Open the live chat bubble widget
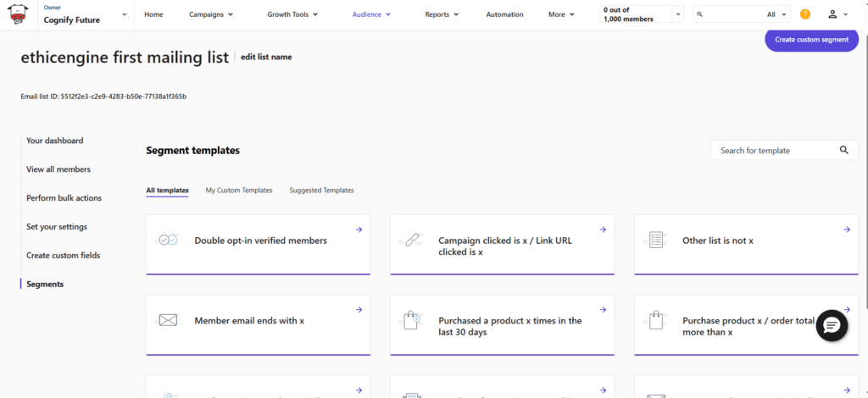This screenshot has width=868, height=398. tap(832, 325)
